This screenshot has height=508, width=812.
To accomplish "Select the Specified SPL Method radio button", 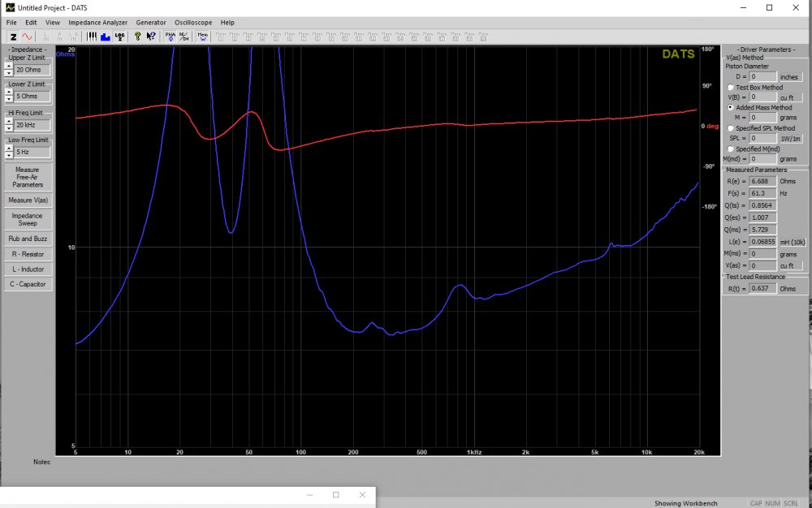I will tap(731, 128).
